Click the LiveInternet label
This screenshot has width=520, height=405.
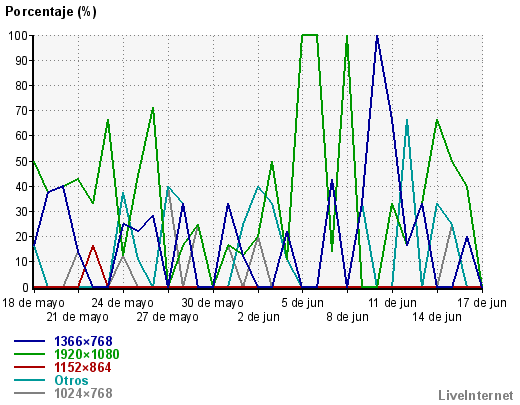click(476, 395)
